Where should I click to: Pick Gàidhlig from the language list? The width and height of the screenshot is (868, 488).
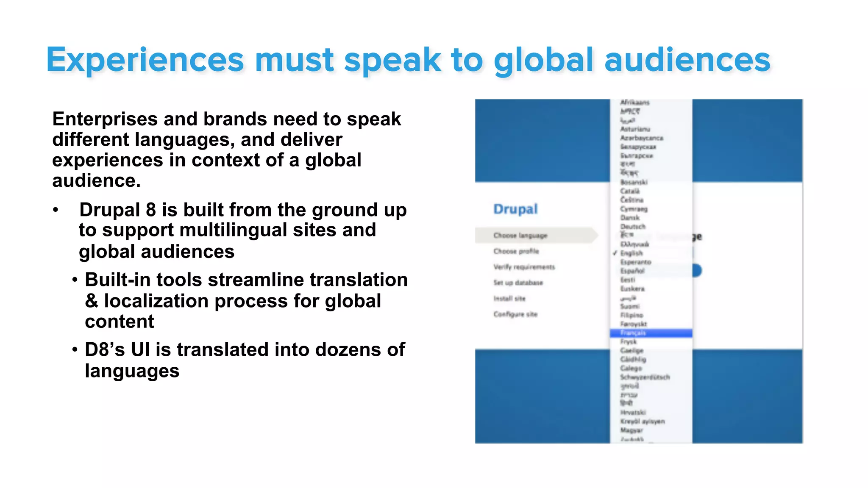click(633, 360)
